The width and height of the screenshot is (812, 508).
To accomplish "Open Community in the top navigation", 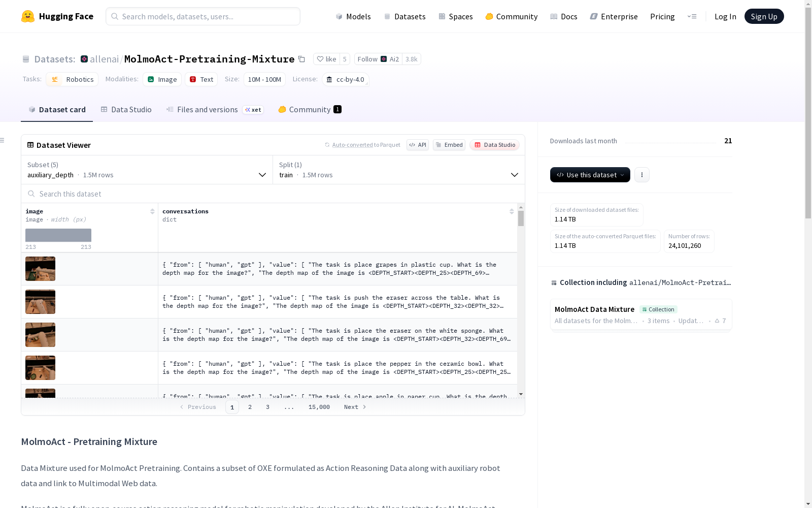I will (512, 16).
